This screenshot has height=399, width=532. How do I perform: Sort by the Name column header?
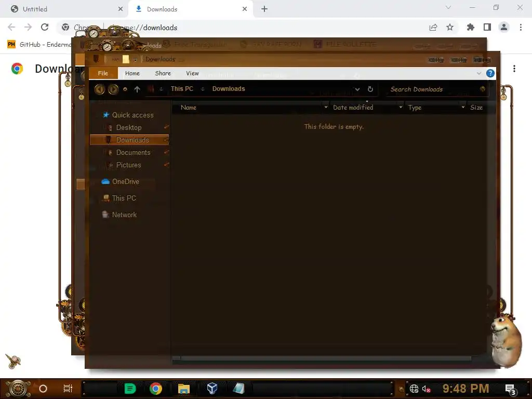pos(189,108)
